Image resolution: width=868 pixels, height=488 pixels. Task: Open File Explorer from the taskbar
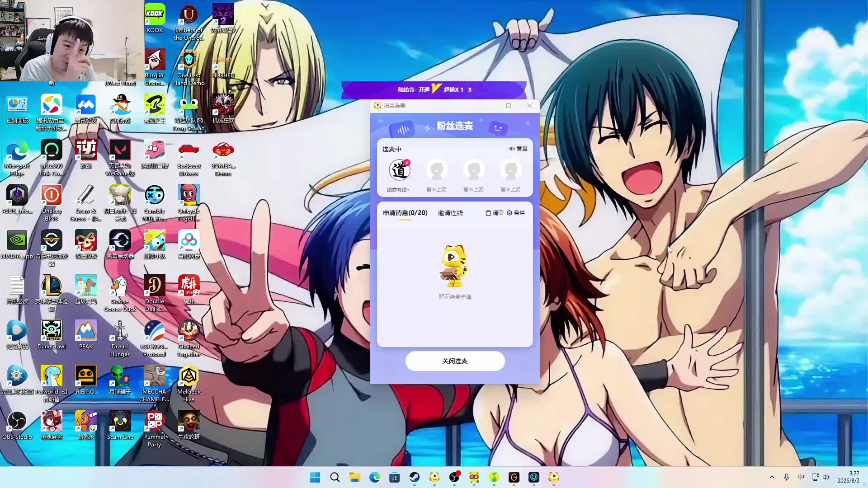click(354, 477)
